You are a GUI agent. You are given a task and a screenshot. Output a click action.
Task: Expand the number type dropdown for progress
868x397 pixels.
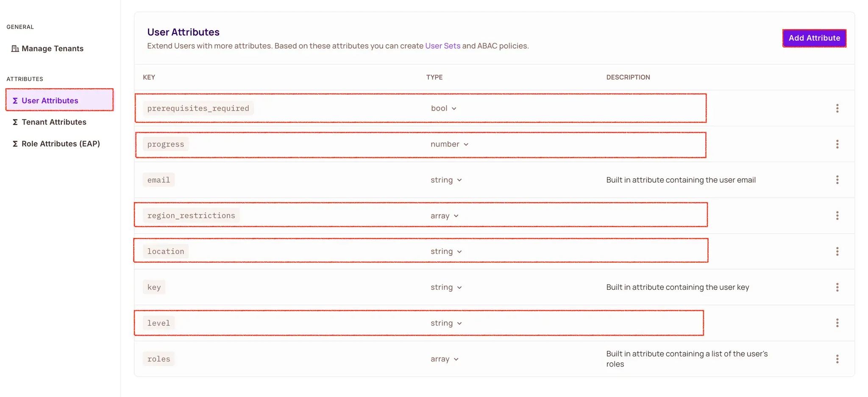449,144
